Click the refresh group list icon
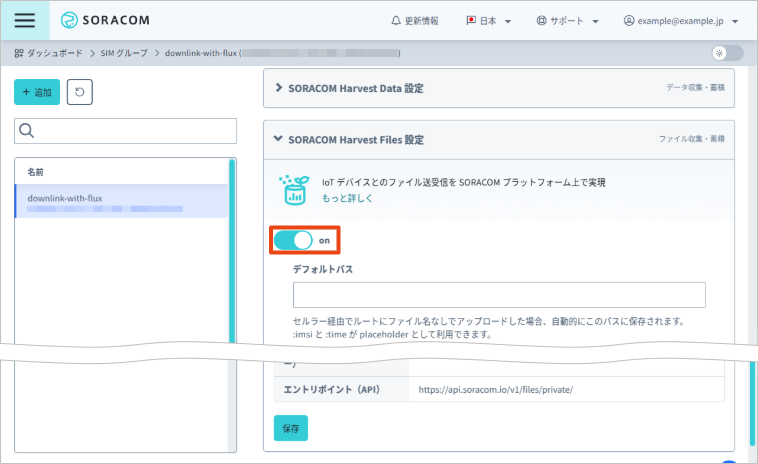758x464 pixels. (x=80, y=92)
